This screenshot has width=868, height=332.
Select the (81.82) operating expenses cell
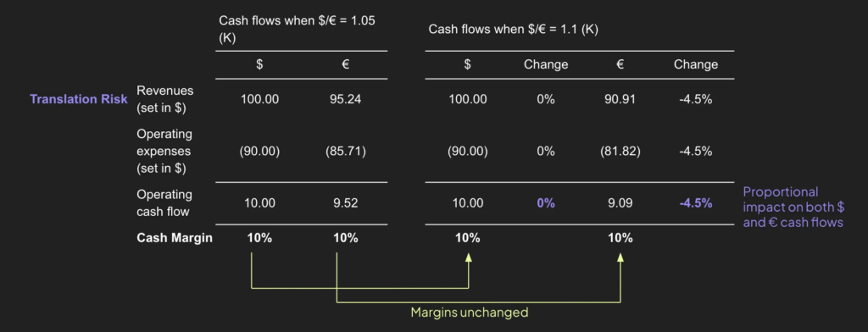[620, 152]
